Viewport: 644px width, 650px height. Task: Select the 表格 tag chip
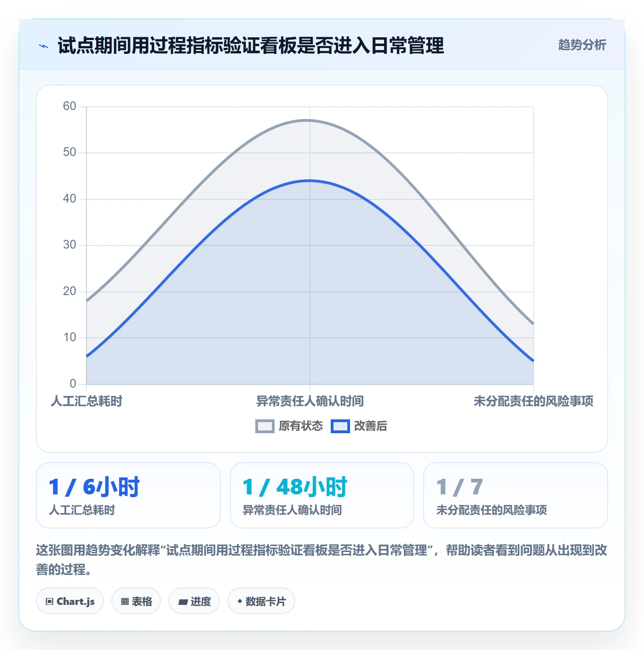pos(136,601)
